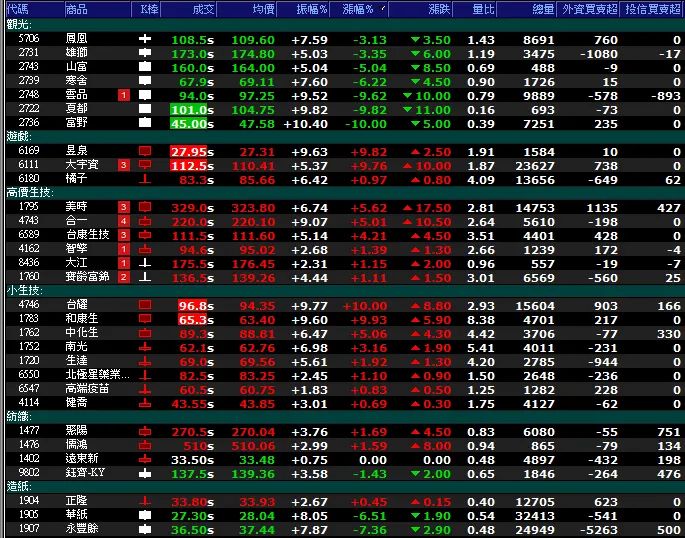This screenshot has width=685, height=538.
Task: Click the K棒 icon for 華紙 1905
Action: (x=145, y=515)
